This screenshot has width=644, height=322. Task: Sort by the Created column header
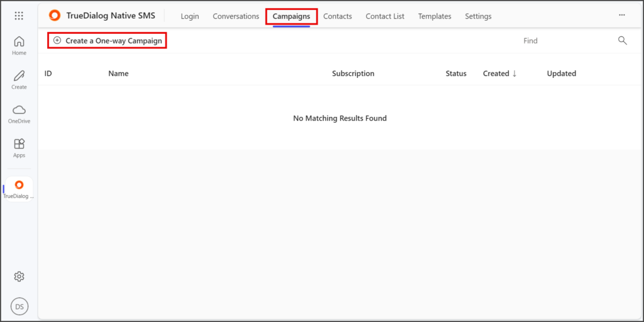(496, 74)
